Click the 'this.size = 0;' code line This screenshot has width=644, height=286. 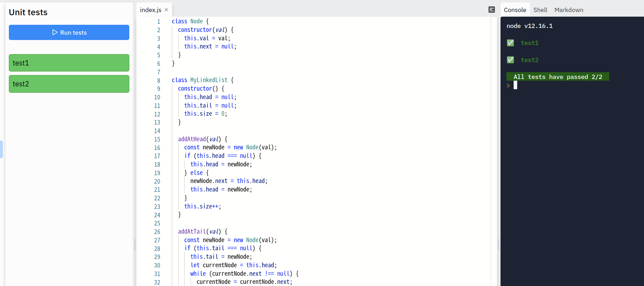(205, 114)
